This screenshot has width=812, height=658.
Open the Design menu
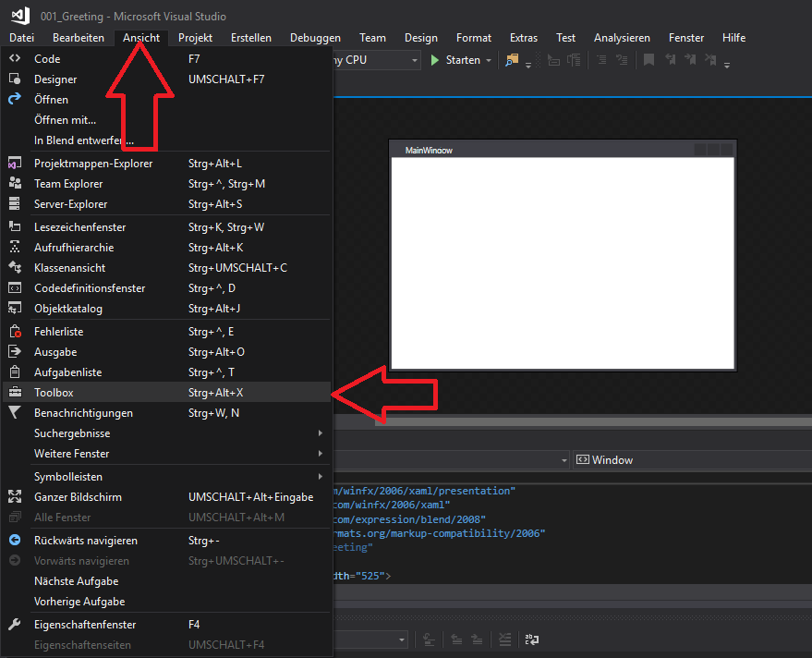421,38
